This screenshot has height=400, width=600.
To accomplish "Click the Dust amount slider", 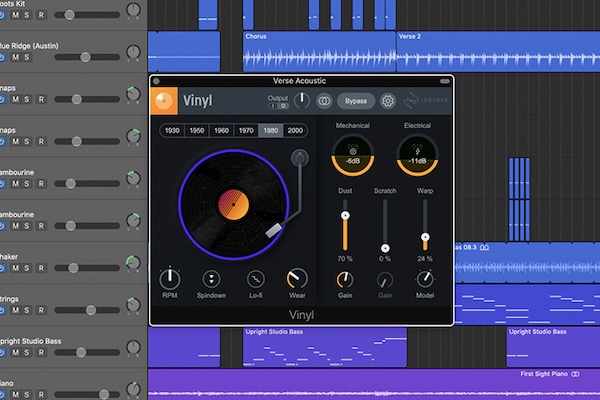I will (x=346, y=216).
